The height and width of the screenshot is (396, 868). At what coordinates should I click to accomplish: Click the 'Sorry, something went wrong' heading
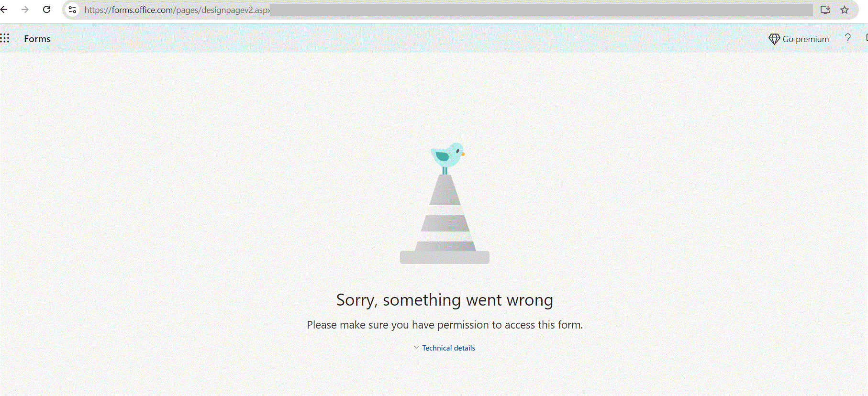pos(445,300)
